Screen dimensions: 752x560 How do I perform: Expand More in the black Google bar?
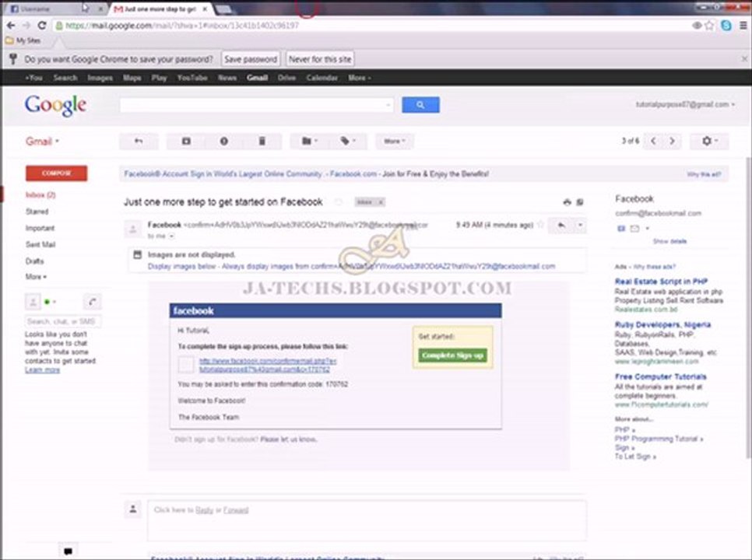pos(359,78)
